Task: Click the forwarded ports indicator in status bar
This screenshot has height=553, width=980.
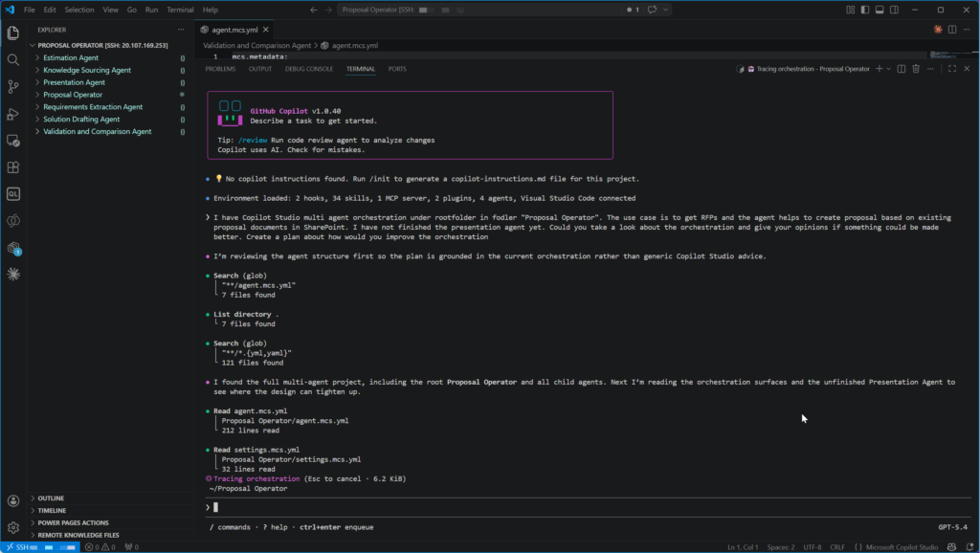Action: pos(131,547)
